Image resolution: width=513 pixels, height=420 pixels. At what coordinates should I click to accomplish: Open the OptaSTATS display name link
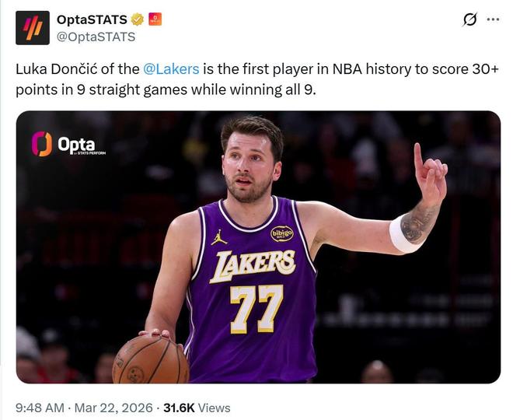pyautogui.click(x=92, y=19)
